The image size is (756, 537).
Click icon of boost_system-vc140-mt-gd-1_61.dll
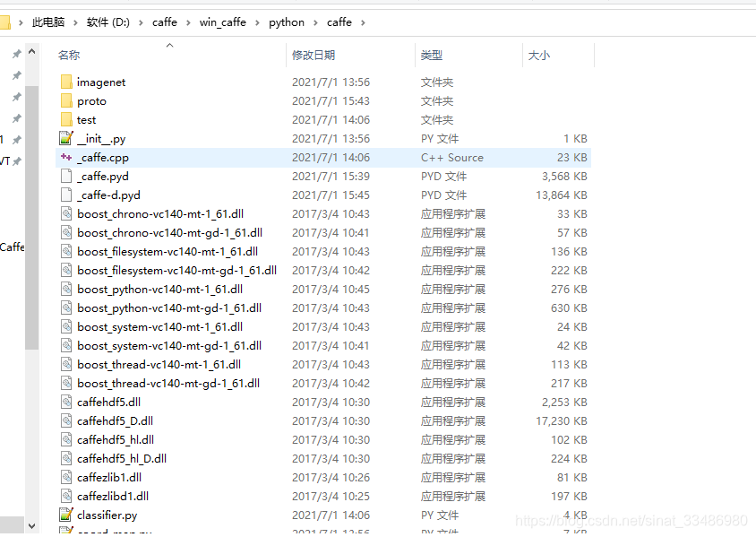pyautogui.click(x=66, y=345)
